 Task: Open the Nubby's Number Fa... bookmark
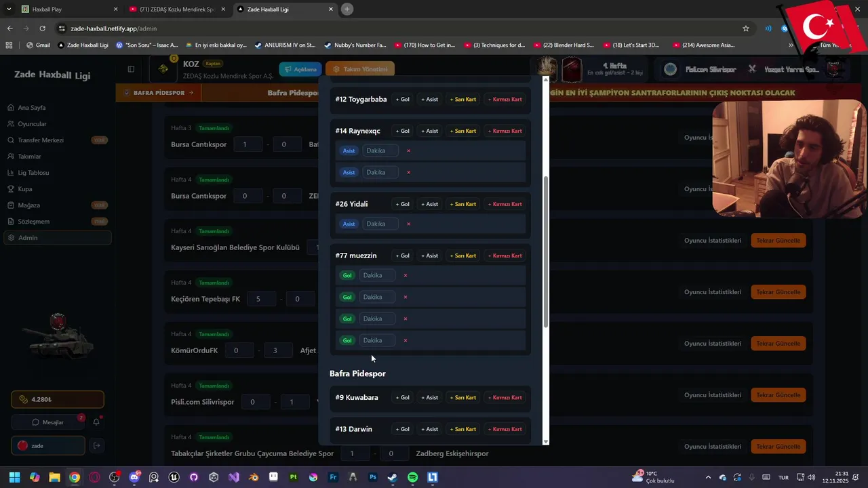pos(355,45)
